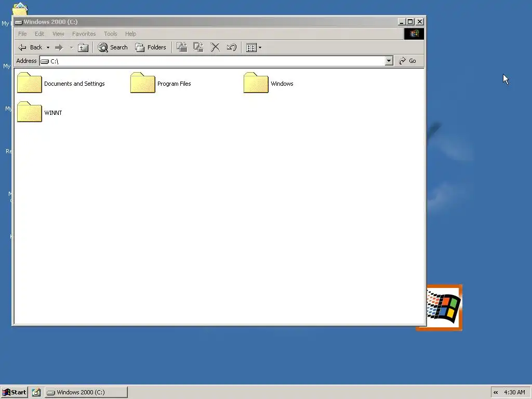
Task: Expand the Forward history dropdown arrow
Action: [x=71, y=47]
